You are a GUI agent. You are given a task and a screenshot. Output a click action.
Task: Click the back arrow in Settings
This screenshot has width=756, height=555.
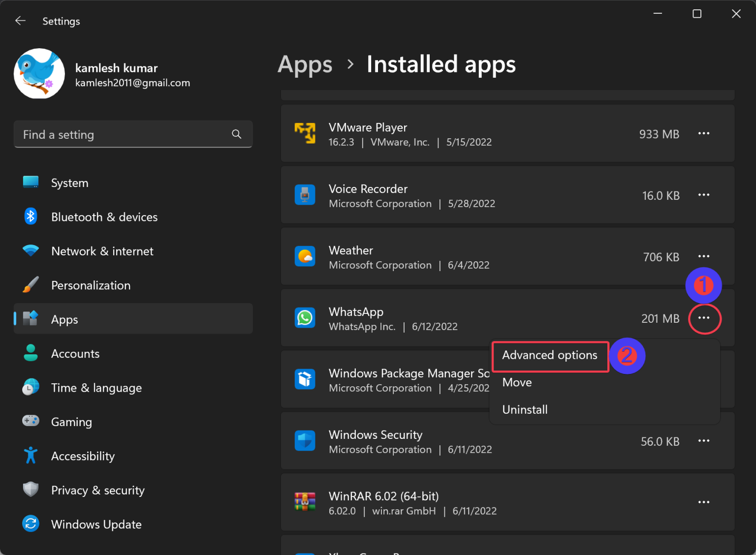(20, 21)
